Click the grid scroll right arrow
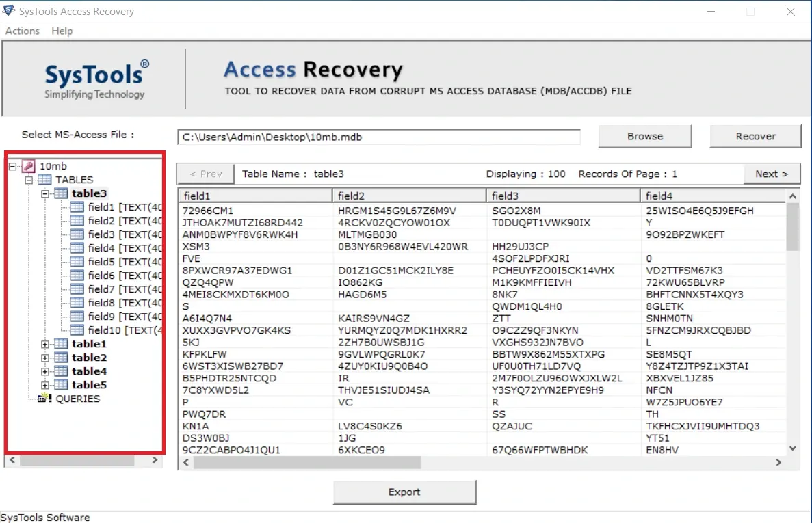This screenshot has width=812, height=523. tap(778, 462)
